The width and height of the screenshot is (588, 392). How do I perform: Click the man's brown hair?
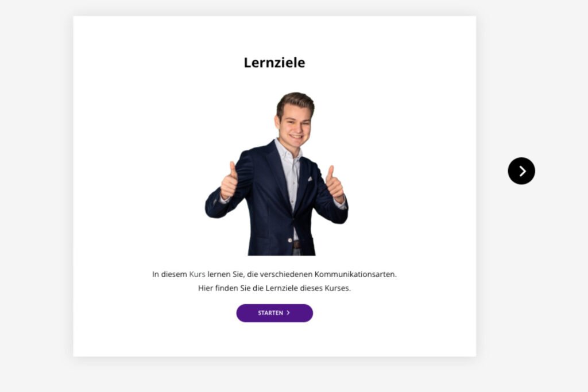pyautogui.click(x=296, y=101)
